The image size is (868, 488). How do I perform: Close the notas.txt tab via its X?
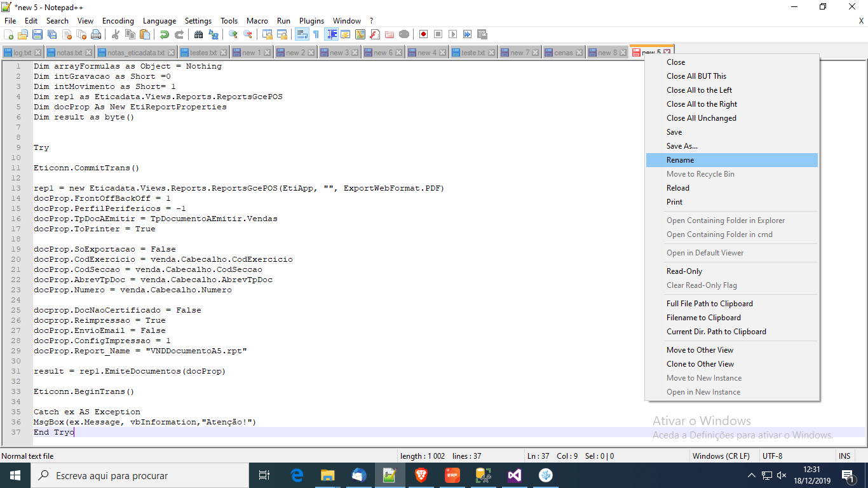coord(88,53)
